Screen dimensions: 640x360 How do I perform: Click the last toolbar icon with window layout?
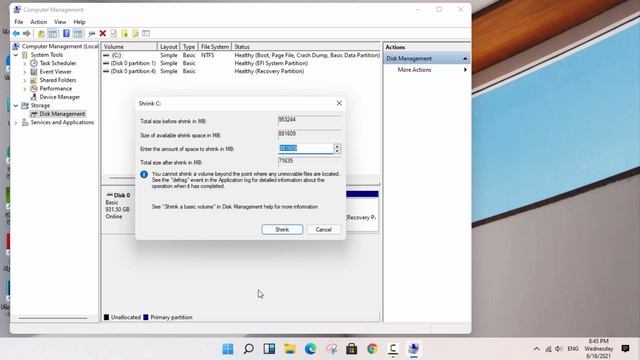tap(146, 33)
